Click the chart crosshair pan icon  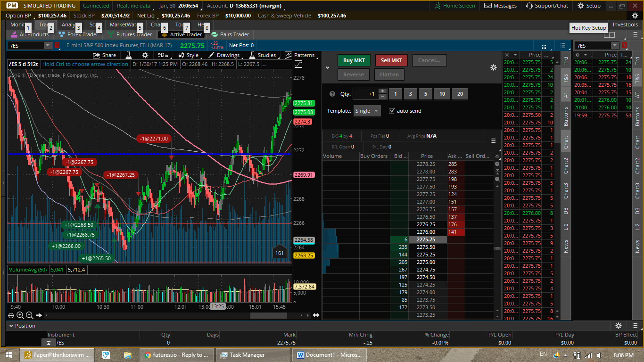point(11,315)
